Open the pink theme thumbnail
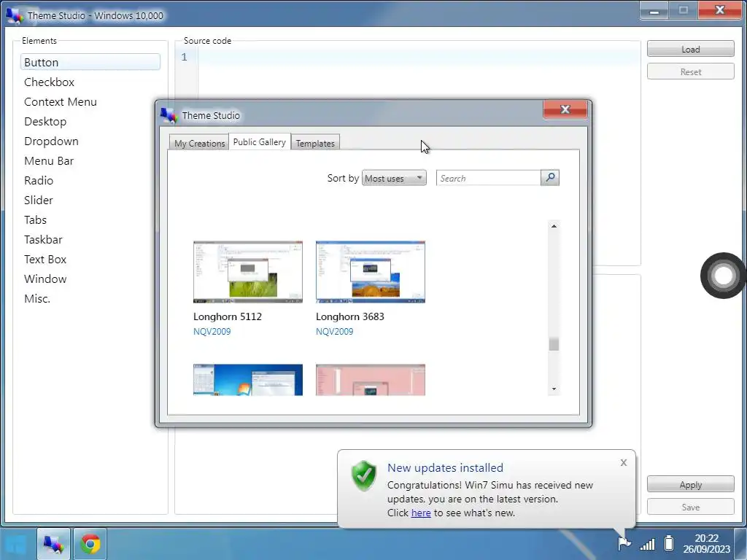This screenshot has height=560, width=747. click(x=370, y=379)
